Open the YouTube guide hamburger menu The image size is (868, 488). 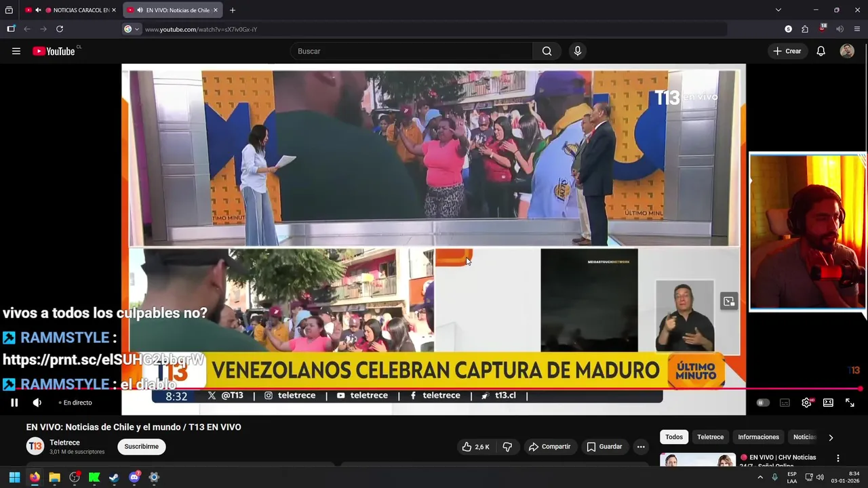point(16,51)
